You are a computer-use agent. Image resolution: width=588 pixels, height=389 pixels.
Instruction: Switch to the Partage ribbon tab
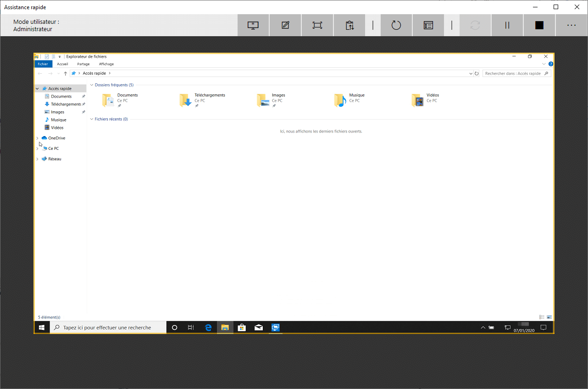83,64
